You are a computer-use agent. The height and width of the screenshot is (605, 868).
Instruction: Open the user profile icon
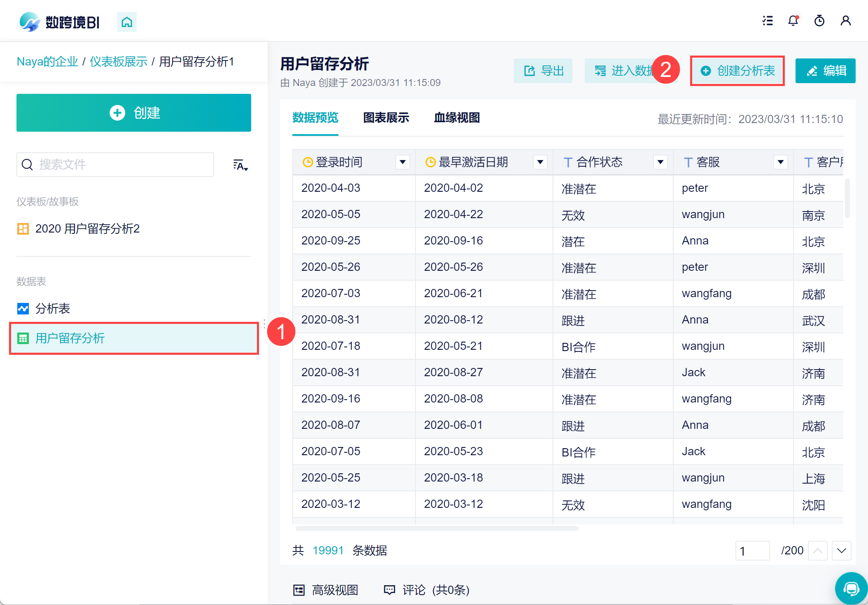point(845,21)
